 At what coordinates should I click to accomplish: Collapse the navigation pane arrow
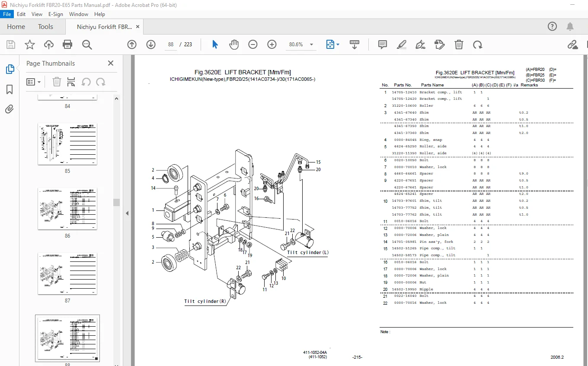click(x=128, y=213)
